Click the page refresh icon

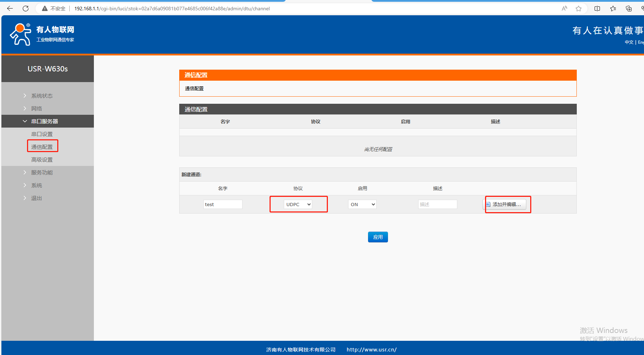[26, 9]
